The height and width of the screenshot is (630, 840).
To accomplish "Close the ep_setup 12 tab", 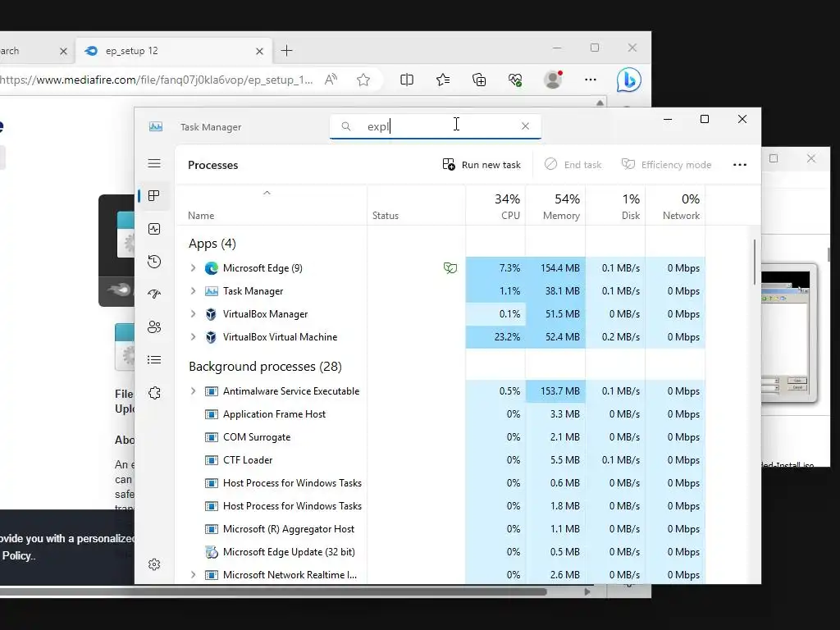I will 259,52.
